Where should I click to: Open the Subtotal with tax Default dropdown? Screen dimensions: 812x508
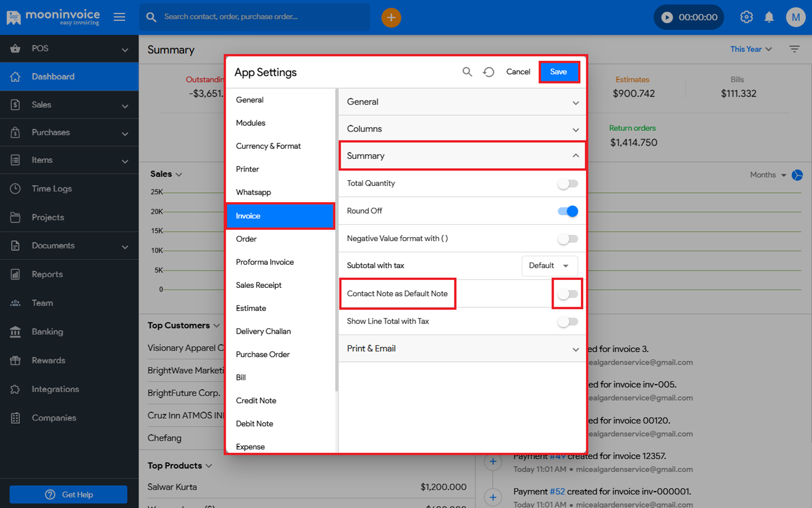[x=549, y=266]
